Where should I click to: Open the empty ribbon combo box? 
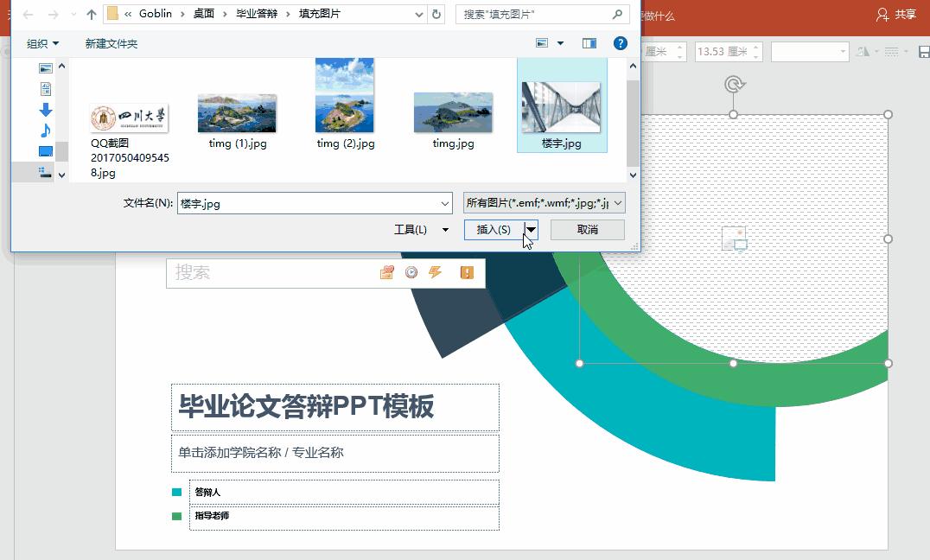(810, 52)
